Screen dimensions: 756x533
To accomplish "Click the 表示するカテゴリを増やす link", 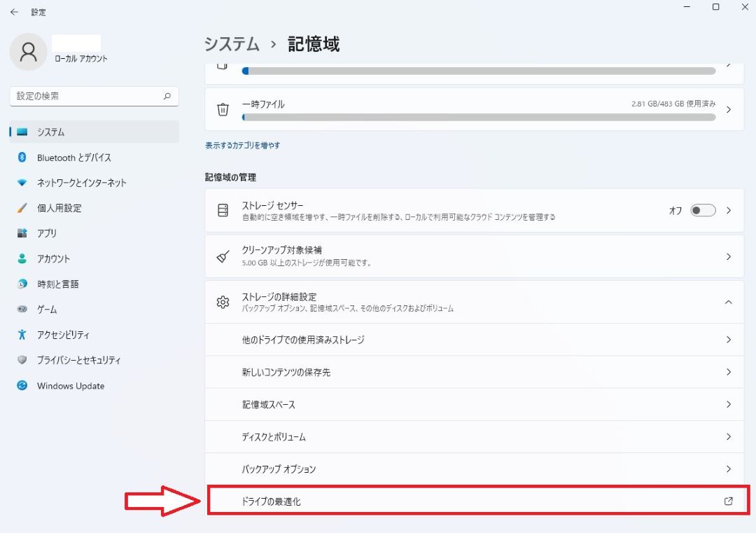I will click(x=241, y=145).
